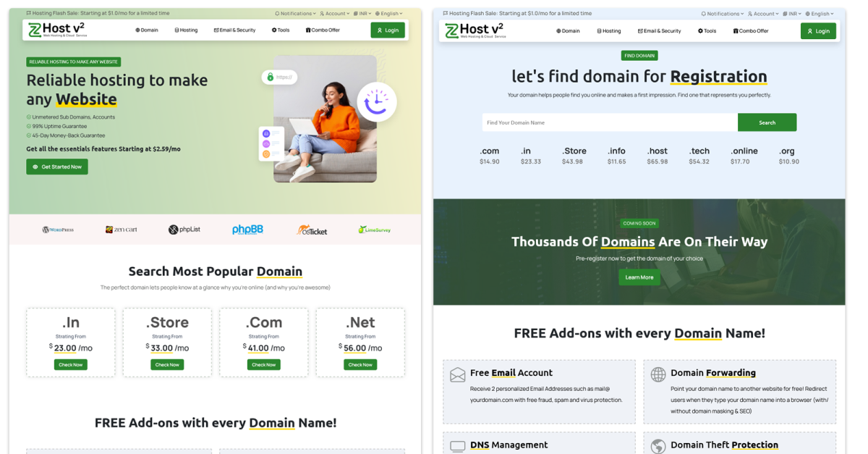This screenshot has width=868, height=454.
Task: Click the Get Started Now button
Action: click(57, 167)
